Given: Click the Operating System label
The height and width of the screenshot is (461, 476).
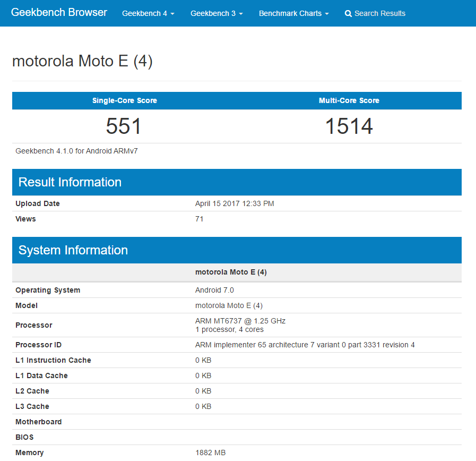Looking at the screenshot, I should (x=48, y=290).
